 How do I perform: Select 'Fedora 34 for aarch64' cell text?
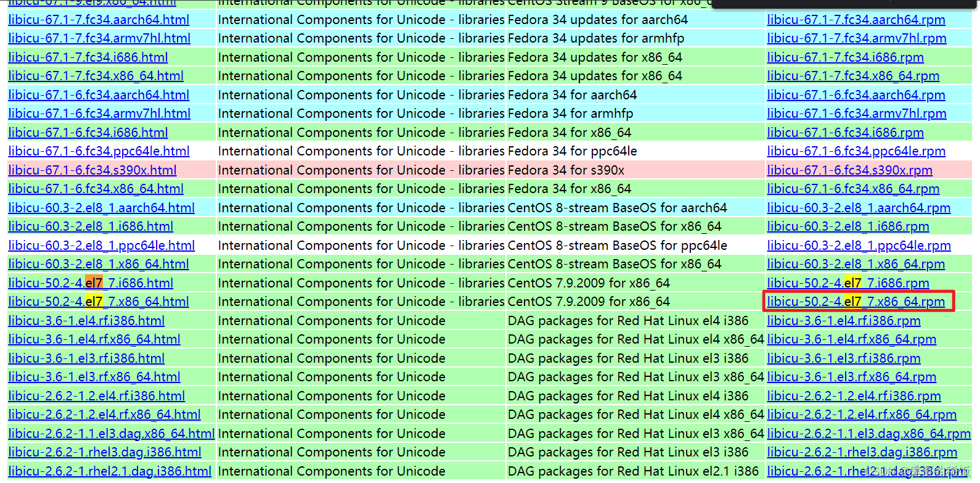572,95
